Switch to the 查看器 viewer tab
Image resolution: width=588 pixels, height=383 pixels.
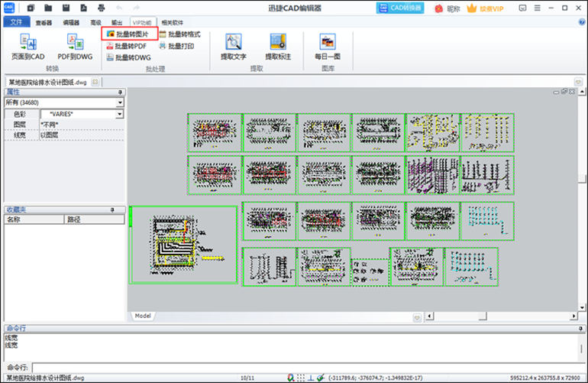point(44,22)
